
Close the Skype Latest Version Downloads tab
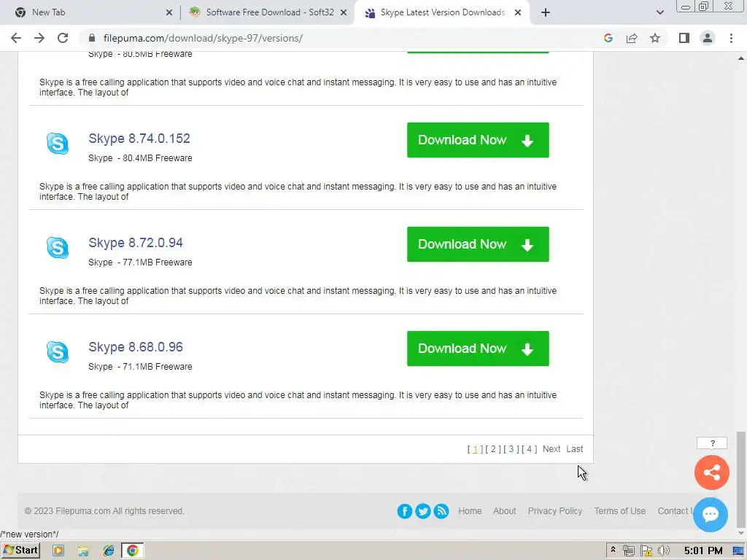point(518,12)
